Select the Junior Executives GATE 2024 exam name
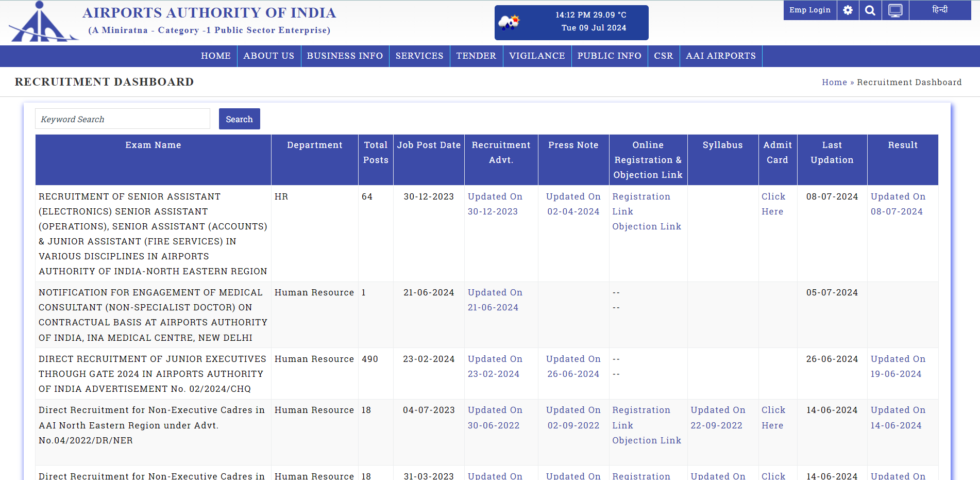This screenshot has height=480, width=980. coord(153,374)
